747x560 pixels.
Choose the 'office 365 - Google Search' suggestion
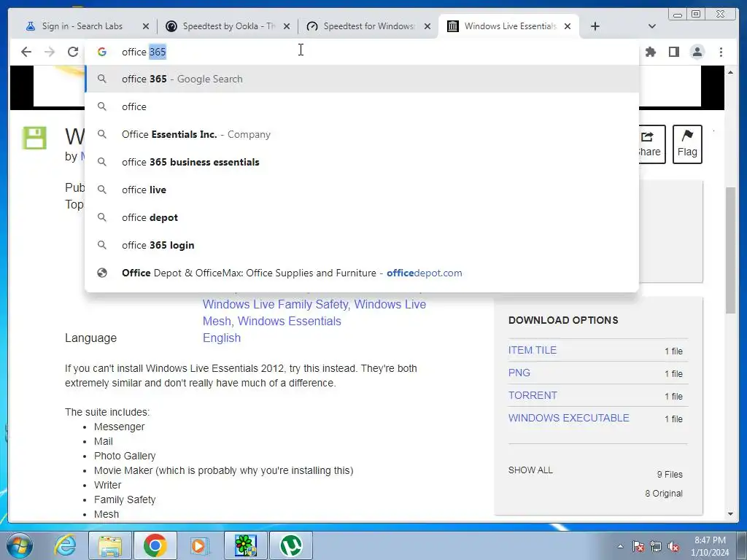coord(362,79)
